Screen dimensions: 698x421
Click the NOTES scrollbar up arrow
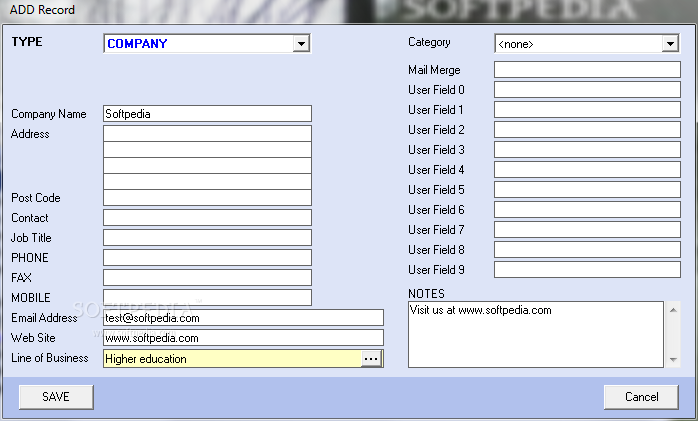point(673,310)
